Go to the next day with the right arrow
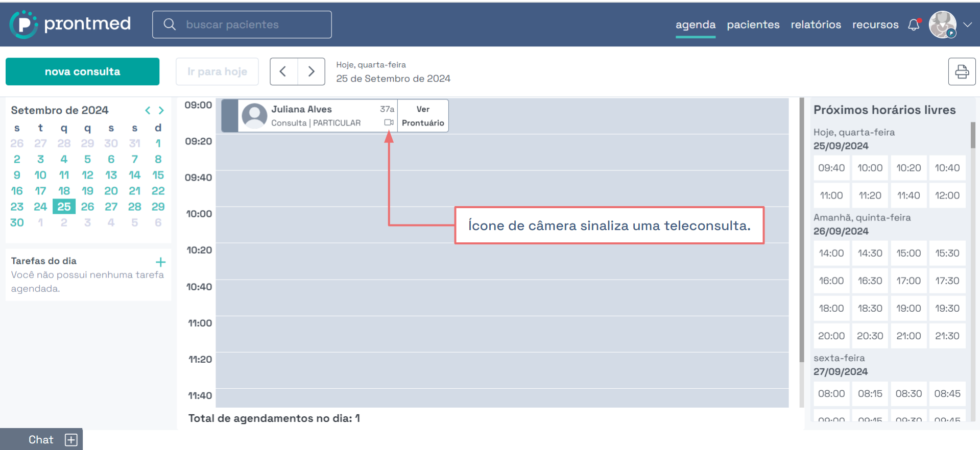 [x=311, y=71]
